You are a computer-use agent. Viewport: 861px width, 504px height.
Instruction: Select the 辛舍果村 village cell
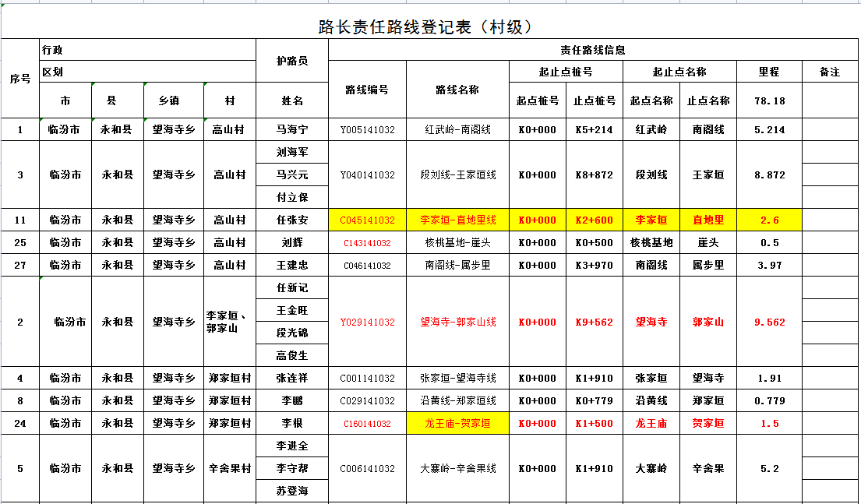230,469
